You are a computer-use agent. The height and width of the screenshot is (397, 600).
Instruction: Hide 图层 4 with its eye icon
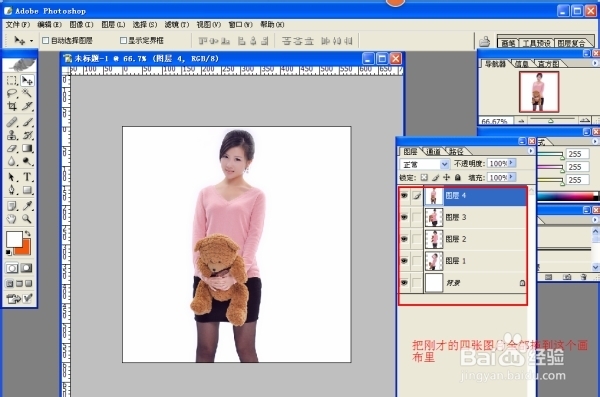[x=404, y=196]
